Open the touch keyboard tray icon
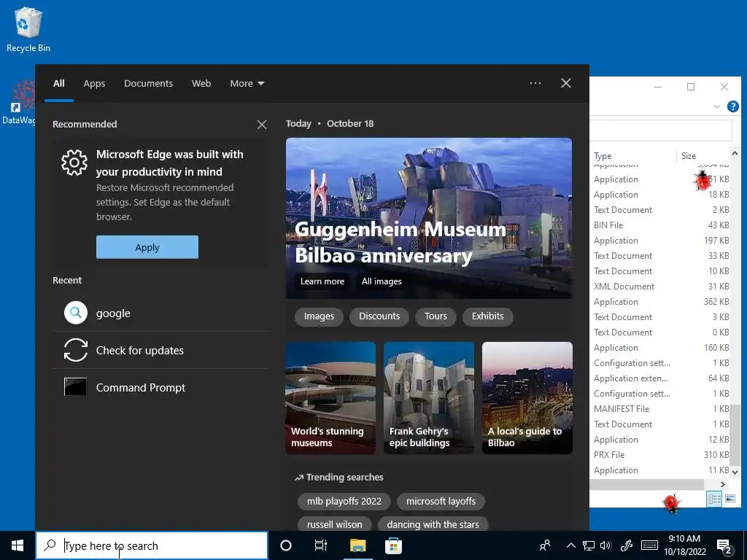Image resolution: width=747 pixels, height=560 pixels. tap(650, 545)
